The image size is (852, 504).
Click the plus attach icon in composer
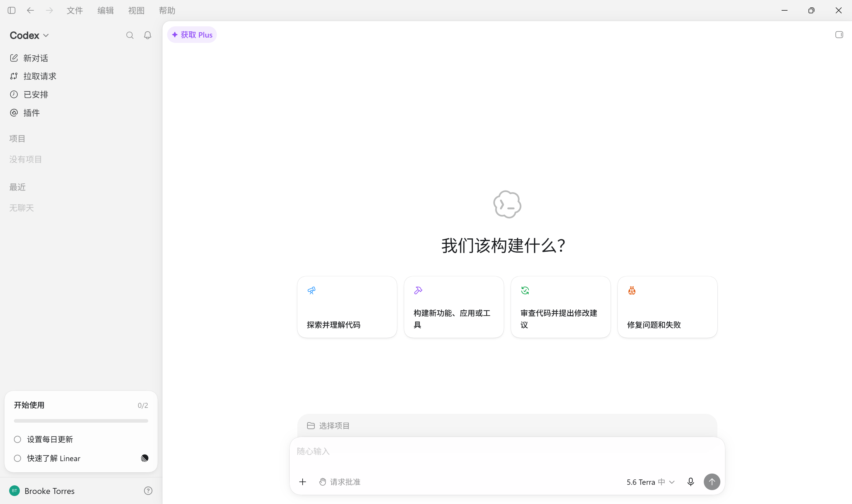tap(303, 482)
